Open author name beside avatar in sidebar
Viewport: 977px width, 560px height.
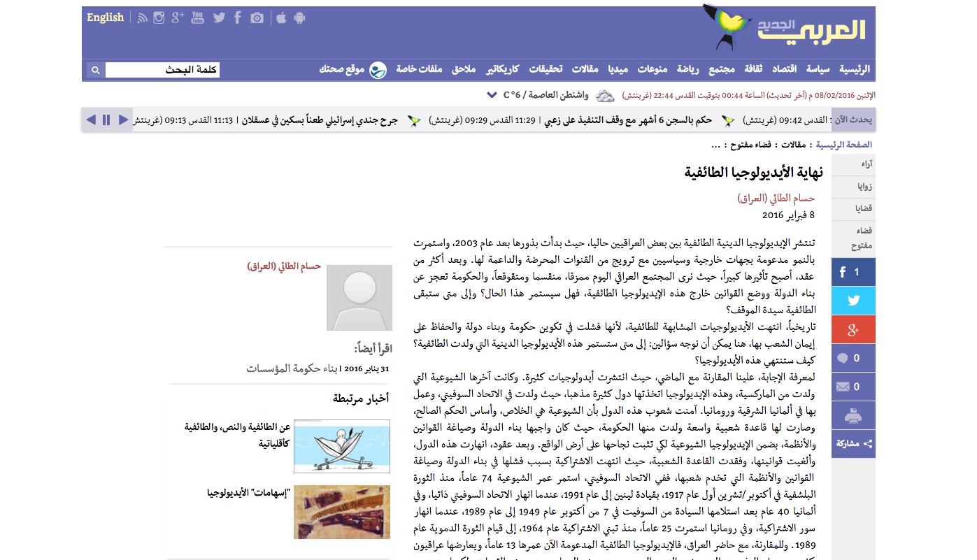click(284, 266)
